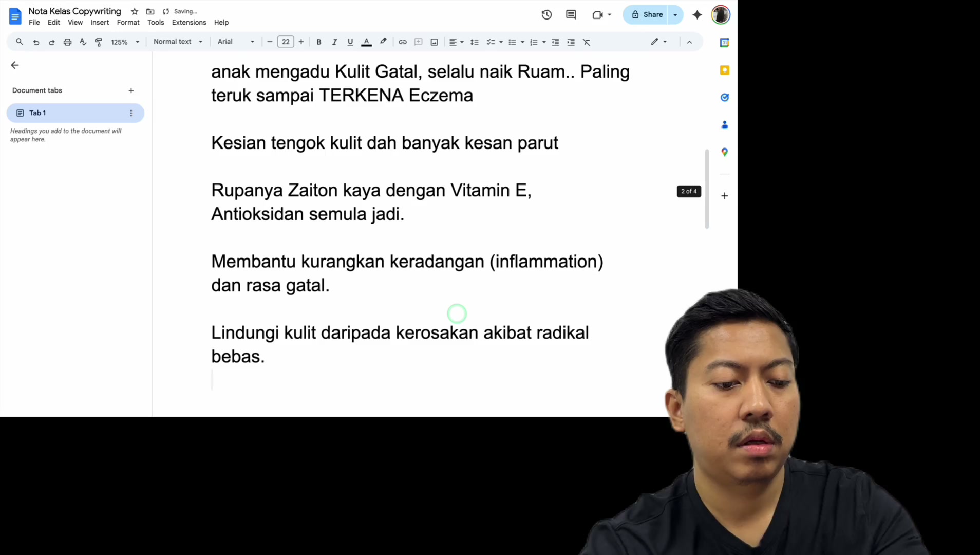Open the highlight color picker

[383, 42]
